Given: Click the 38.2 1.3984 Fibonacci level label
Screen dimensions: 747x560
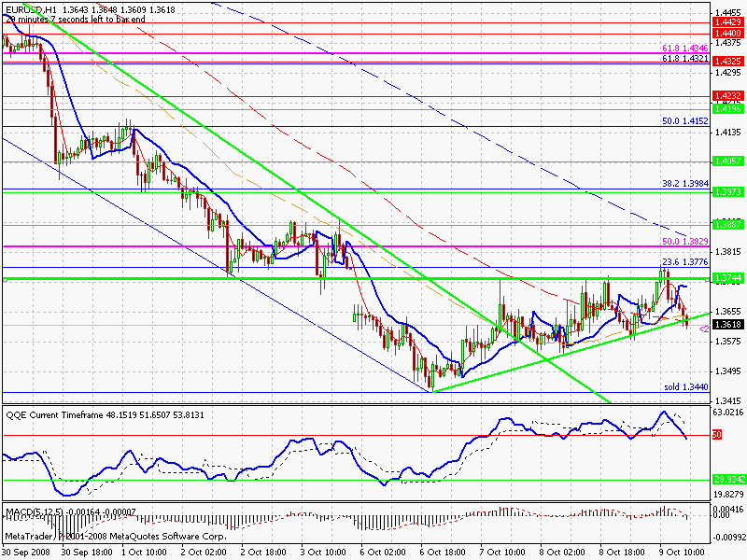Looking at the screenshot, I should coord(685,184).
